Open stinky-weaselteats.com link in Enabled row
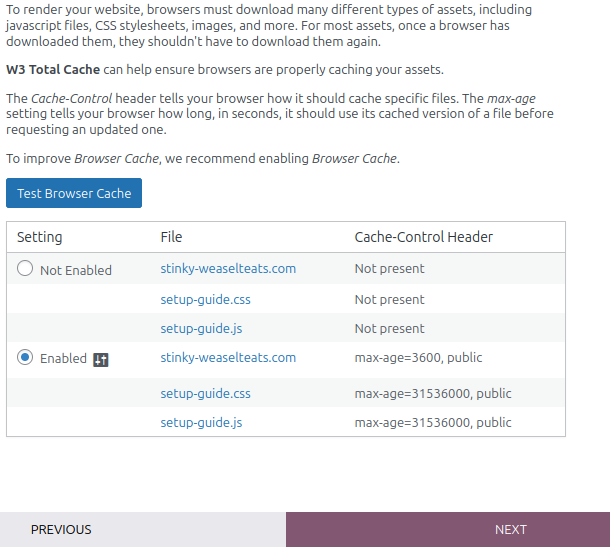 click(228, 358)
